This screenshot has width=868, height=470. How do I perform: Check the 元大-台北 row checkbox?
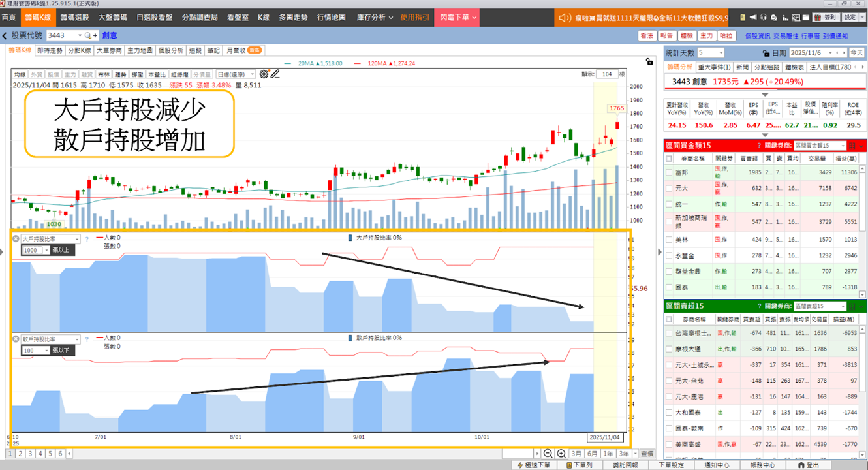(669, 381)
